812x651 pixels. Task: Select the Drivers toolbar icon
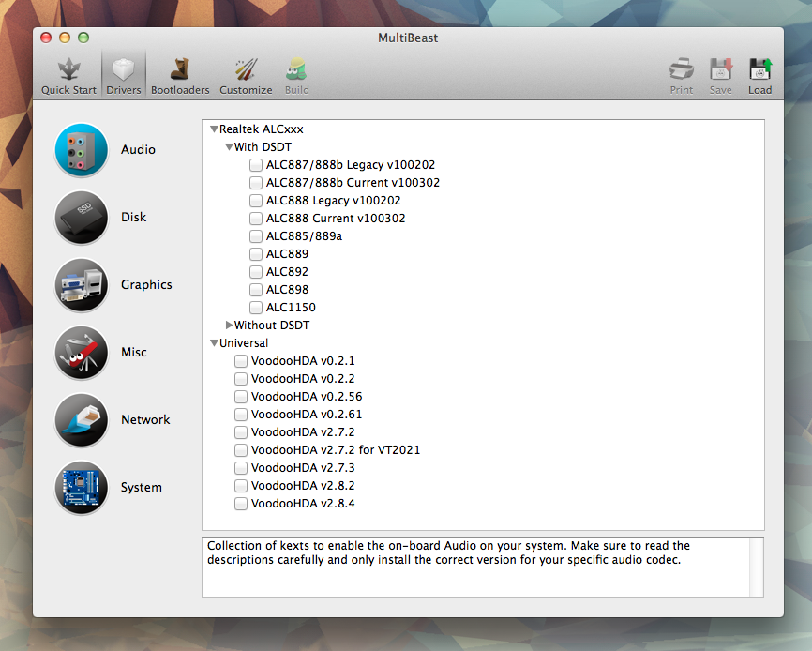pos(123,70)
